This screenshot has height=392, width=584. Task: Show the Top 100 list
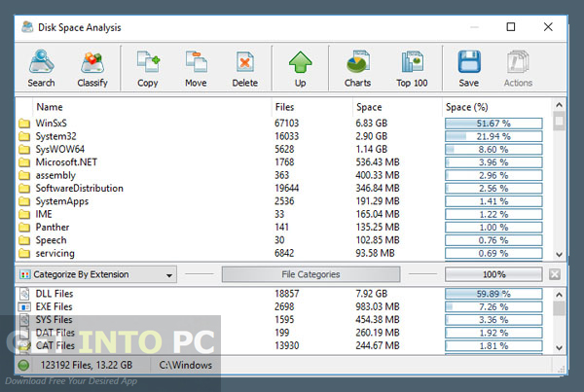coord(412,69)
